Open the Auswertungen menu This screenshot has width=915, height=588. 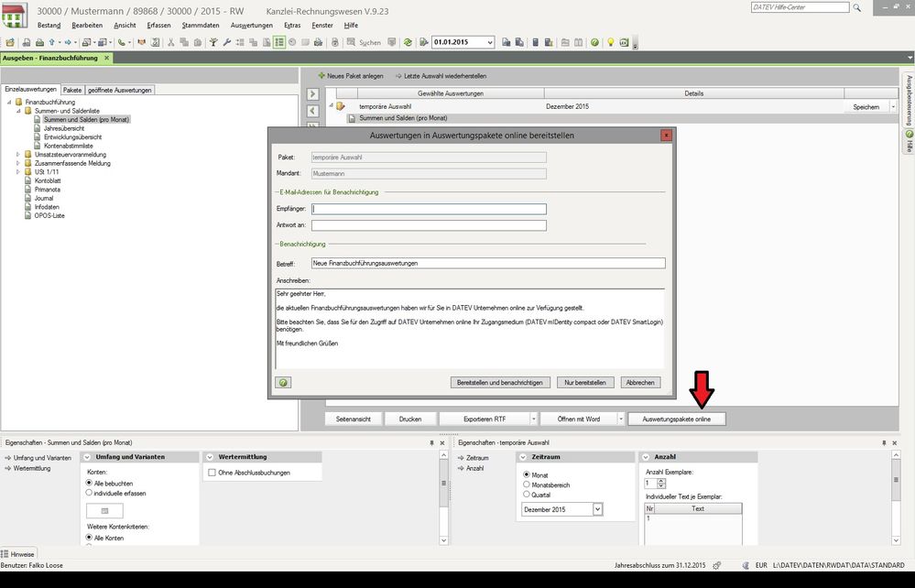(251, 26)
